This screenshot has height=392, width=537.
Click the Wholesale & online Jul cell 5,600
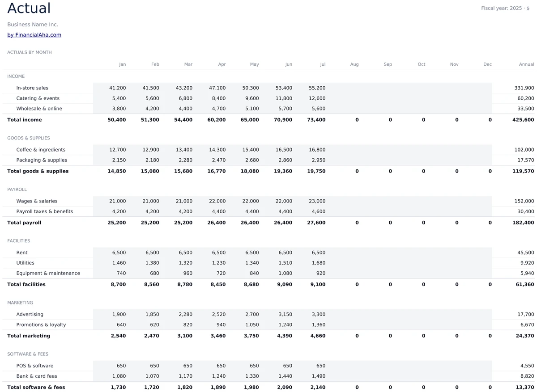310,109
